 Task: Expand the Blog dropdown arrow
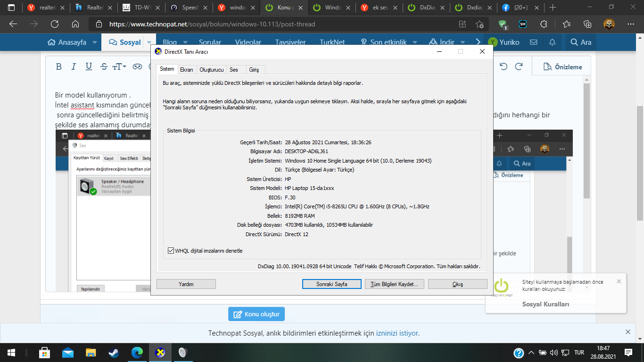click(185, 42)
